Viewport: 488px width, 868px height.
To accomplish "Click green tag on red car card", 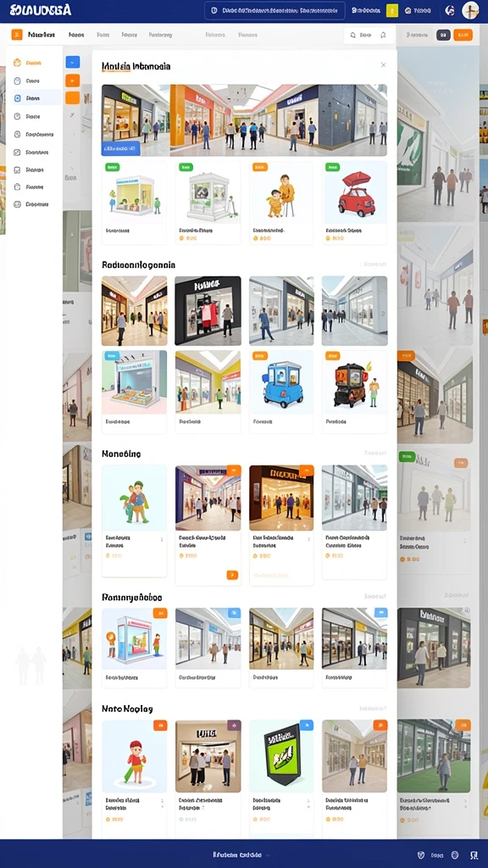I will (332, 167).
